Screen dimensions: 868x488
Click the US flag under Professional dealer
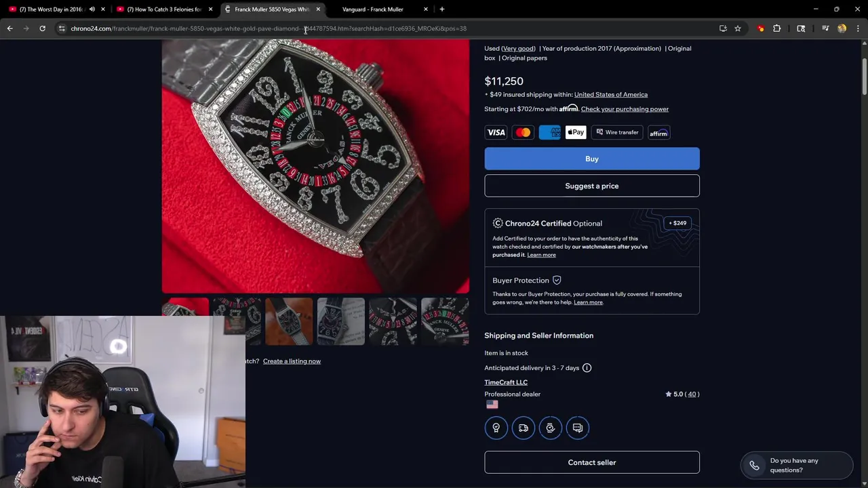[x=492, y=405]
